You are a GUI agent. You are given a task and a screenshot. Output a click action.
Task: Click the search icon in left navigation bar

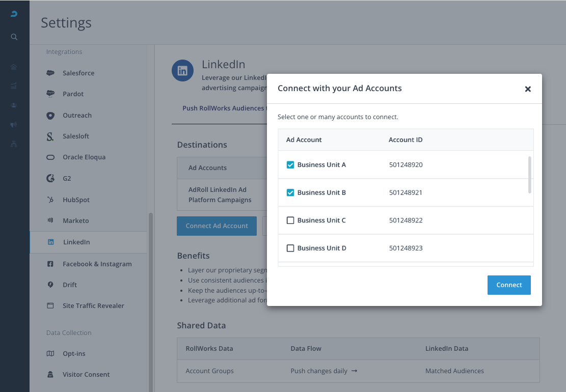pos(14,37)
